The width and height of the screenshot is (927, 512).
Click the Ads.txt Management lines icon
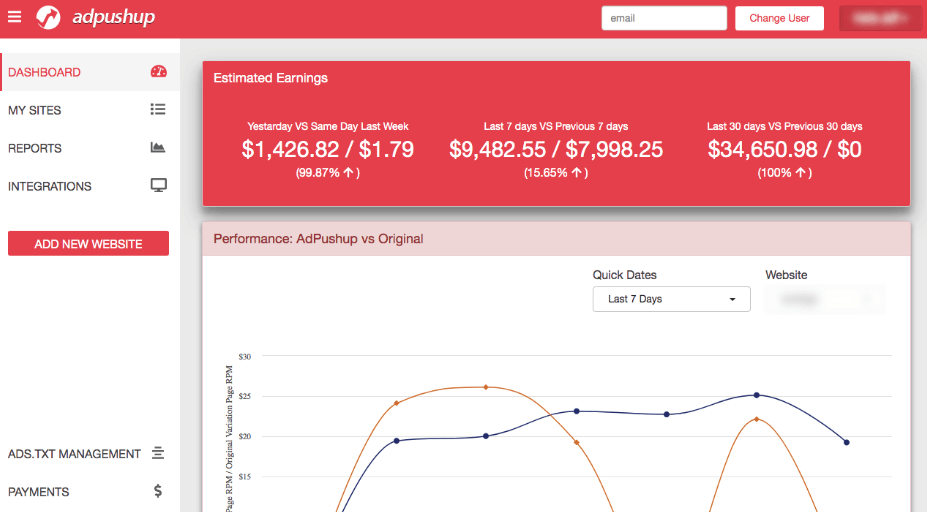pyautogui.click(x=158, y=454)
